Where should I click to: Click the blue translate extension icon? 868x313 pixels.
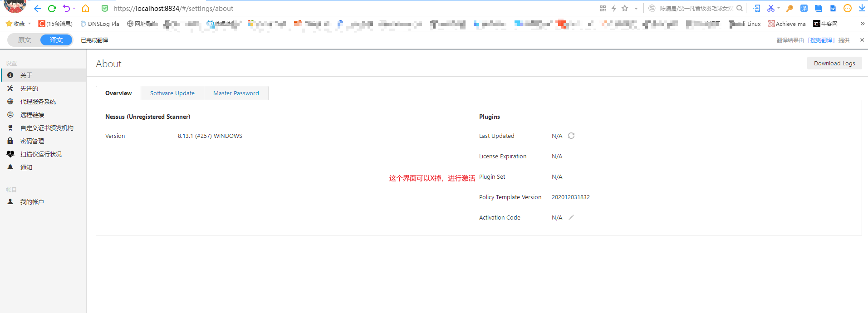click(804, 8)
